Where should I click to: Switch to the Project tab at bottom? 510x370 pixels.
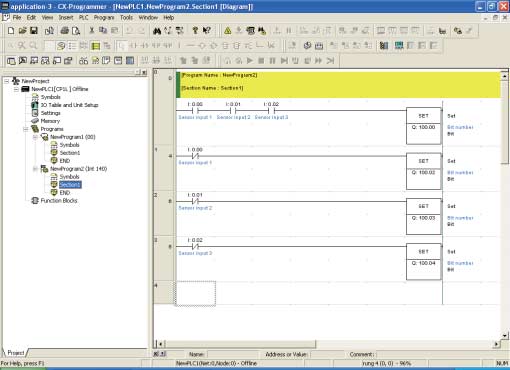(15, 352)
